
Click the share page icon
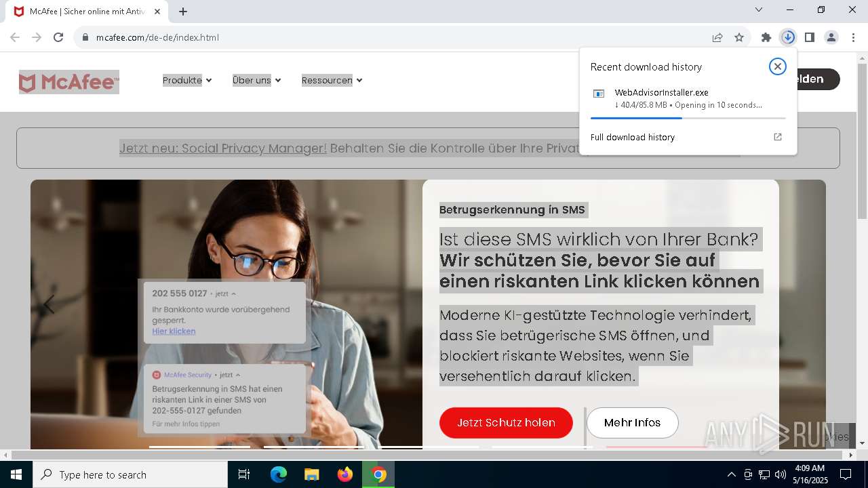pyautogui.click(x=717, y=37)
